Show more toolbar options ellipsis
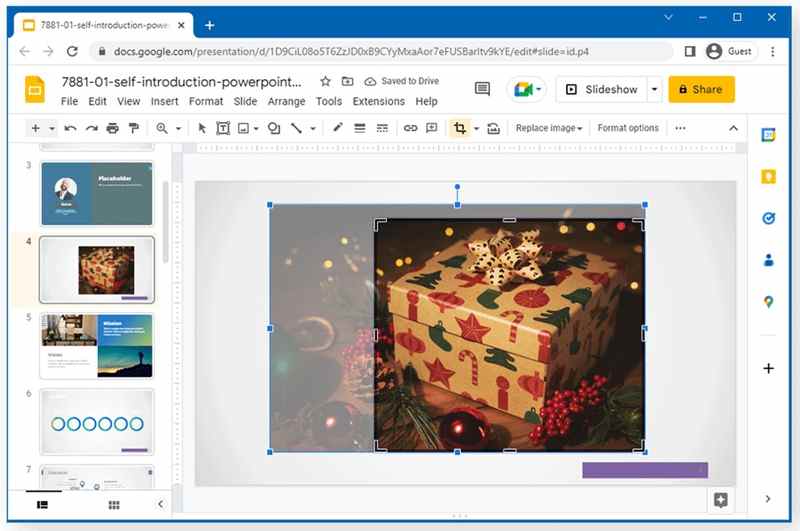The width and height of the screenshot is (800, 531). (680, 128)
